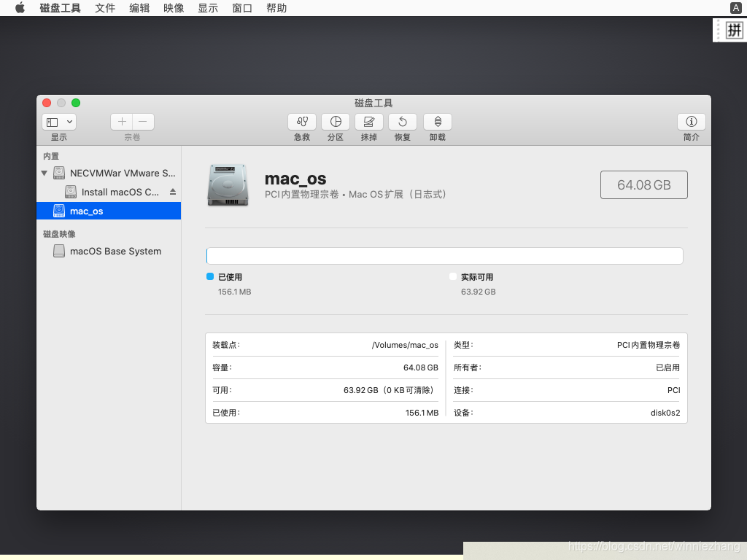This screenshot has height=560, width=747.
Task: Open the 编辑 menu
Action: point(139,8)
